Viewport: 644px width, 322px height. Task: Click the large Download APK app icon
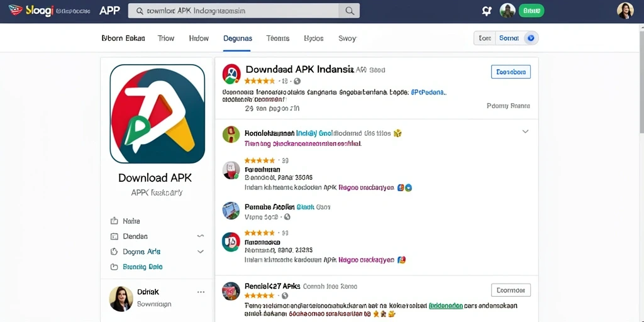[x=157, y=114]
